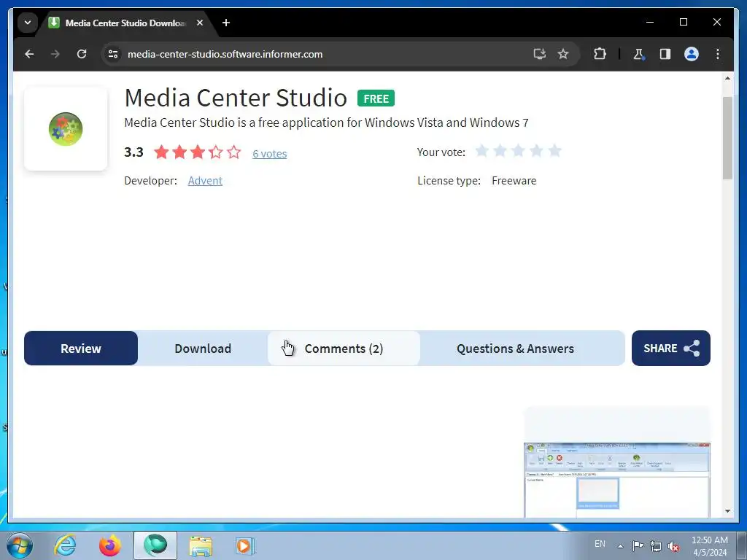
Task: Open the Chrome profile avatar
Action: coord(692,54)
